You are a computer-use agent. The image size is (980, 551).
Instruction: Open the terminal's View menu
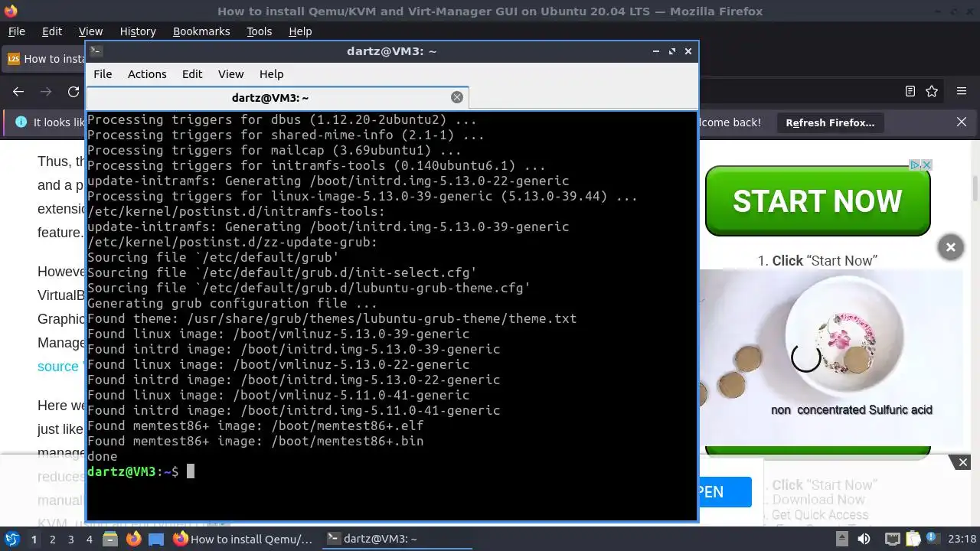pos(230,74)
